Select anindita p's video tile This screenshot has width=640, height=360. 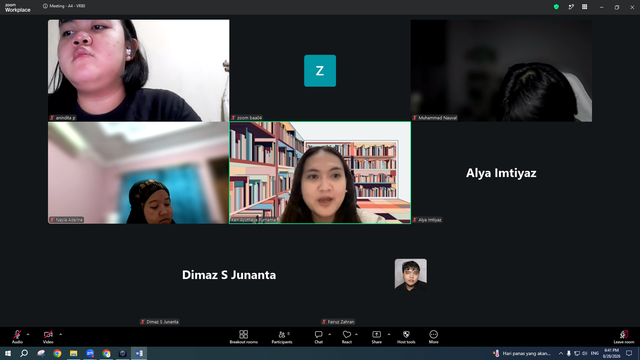click(139, 70)
